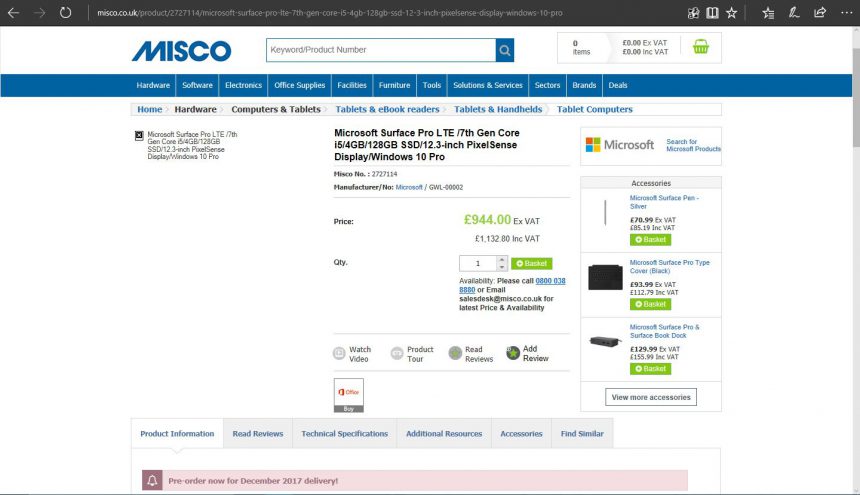Click the MISCO logo

(182, 51)
